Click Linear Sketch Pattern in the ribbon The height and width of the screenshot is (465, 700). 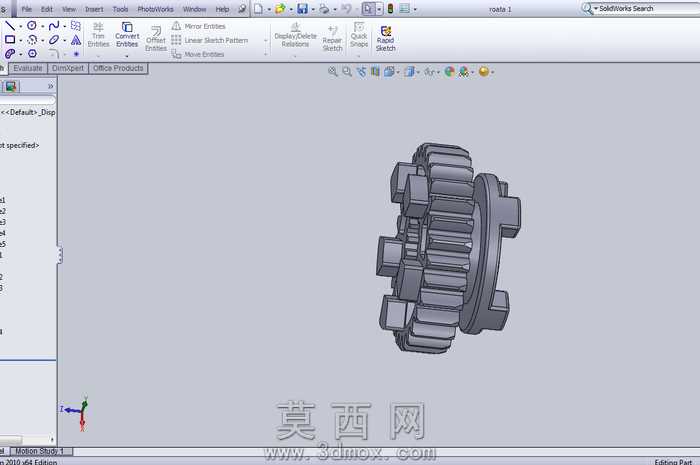pos(209,40)
